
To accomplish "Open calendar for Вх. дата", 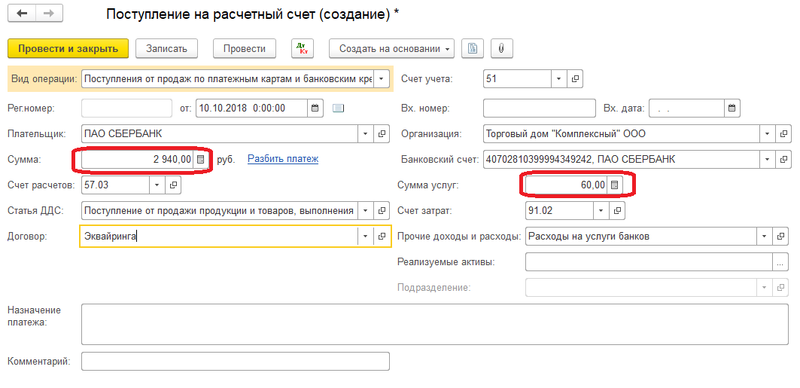I will click(732, 108).
